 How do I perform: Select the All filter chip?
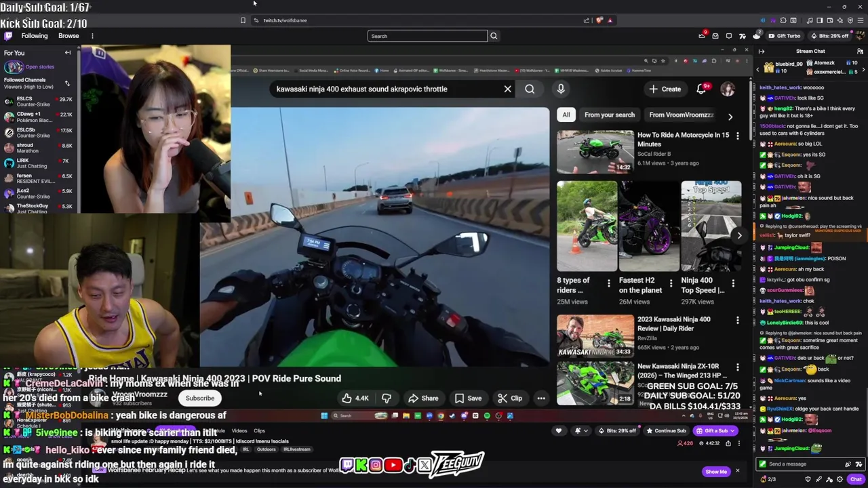pos(566,115)
